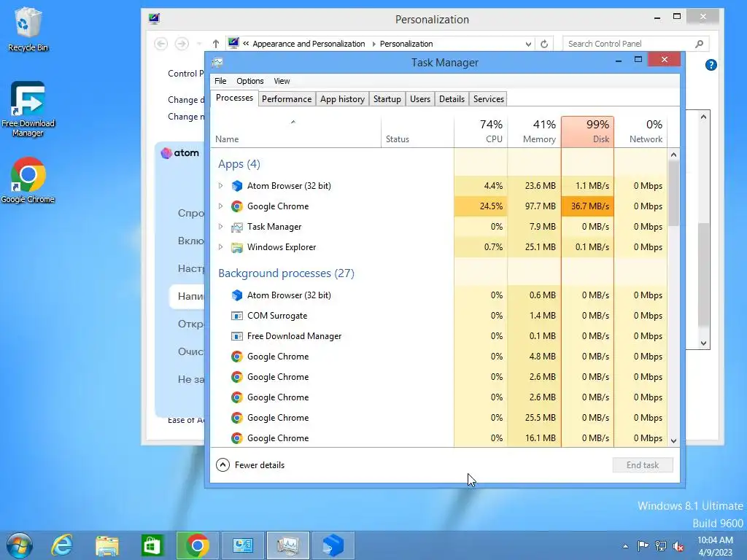Switch to the Details tab

(x=452, y=99)
